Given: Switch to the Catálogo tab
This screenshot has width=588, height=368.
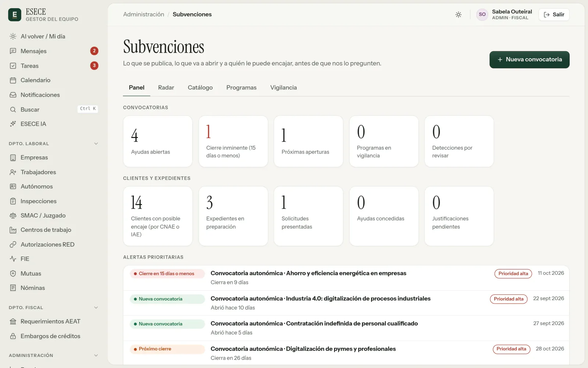Looking at the screenshot, I should tap(200, 88).
